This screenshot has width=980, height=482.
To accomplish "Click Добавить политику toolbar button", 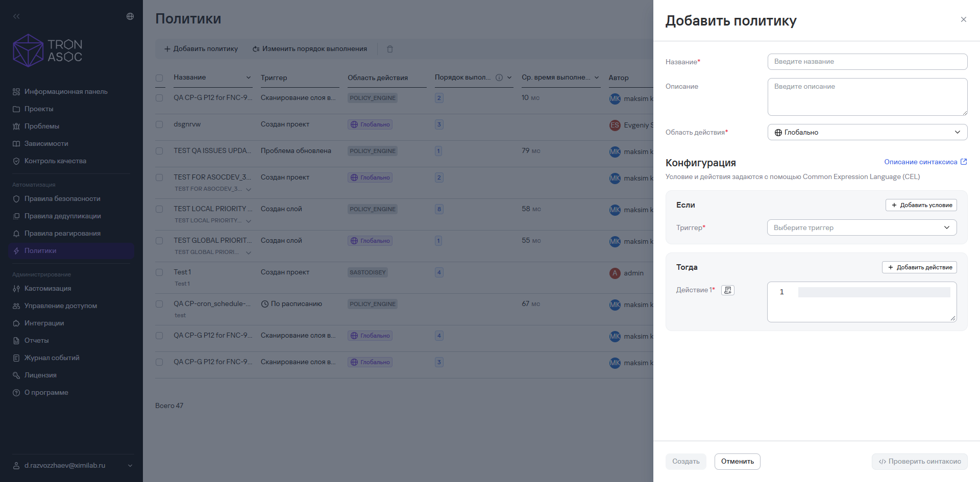I will pos(201,49).
